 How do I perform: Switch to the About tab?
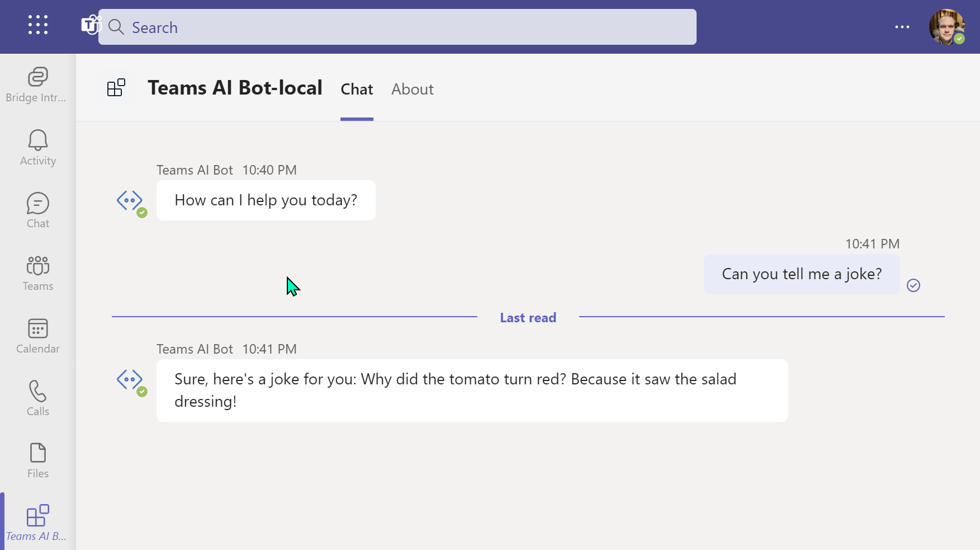tap(412, 90)
